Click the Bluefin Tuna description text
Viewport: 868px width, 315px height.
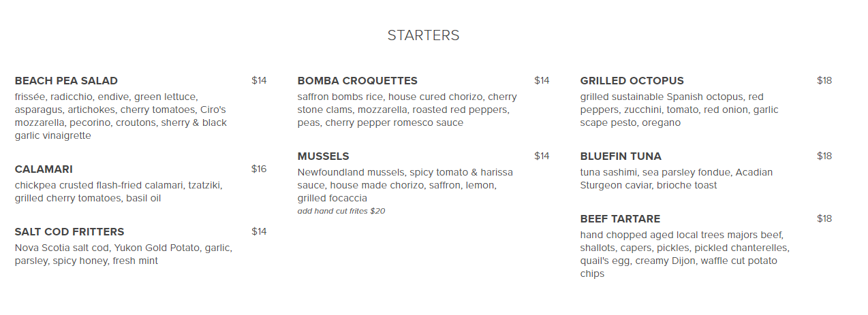[676, 179]
